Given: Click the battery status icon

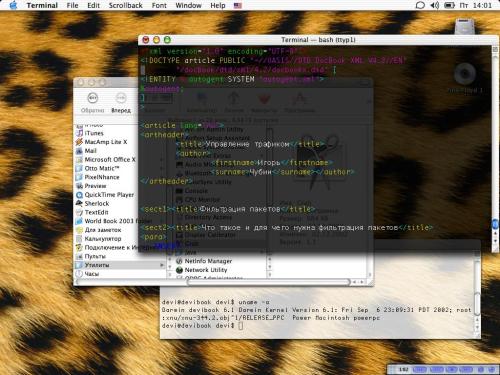Looking at the screenshot, I should [x=450, y=5].
